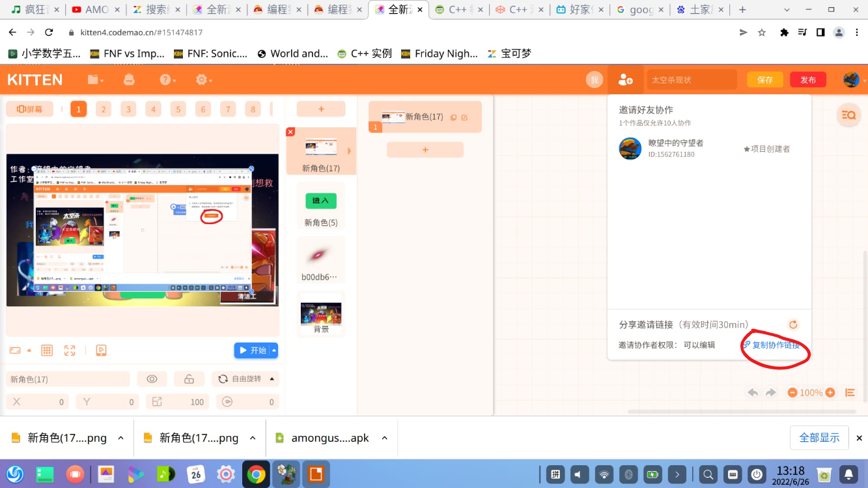Add a new sprite with plus button
The image size is (868, 488).
click(x=321, y=109)
